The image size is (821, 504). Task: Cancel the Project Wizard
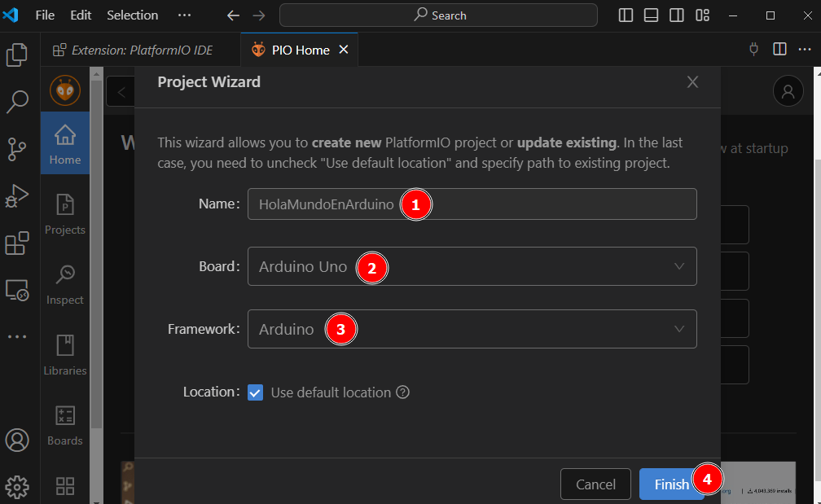595,484
